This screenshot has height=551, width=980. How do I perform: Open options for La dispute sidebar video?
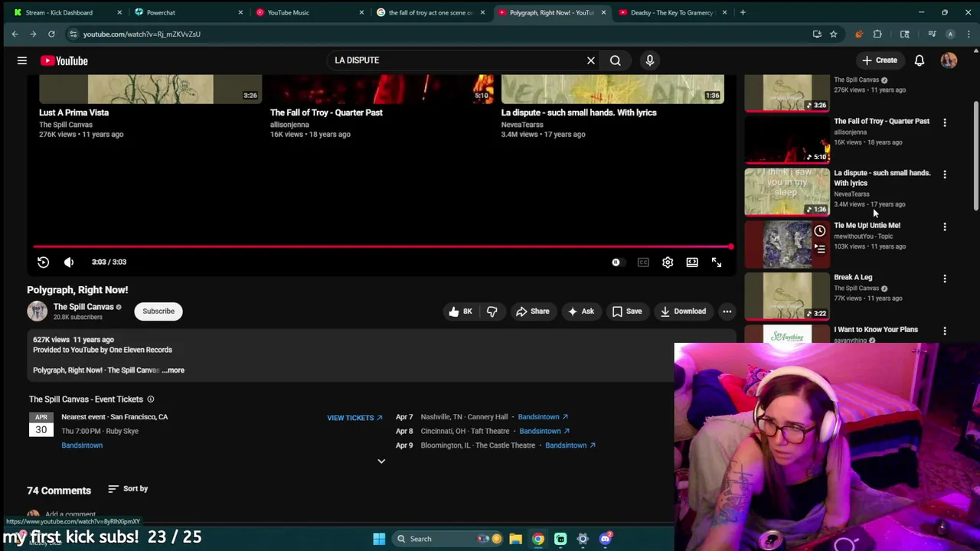[944, 174]
